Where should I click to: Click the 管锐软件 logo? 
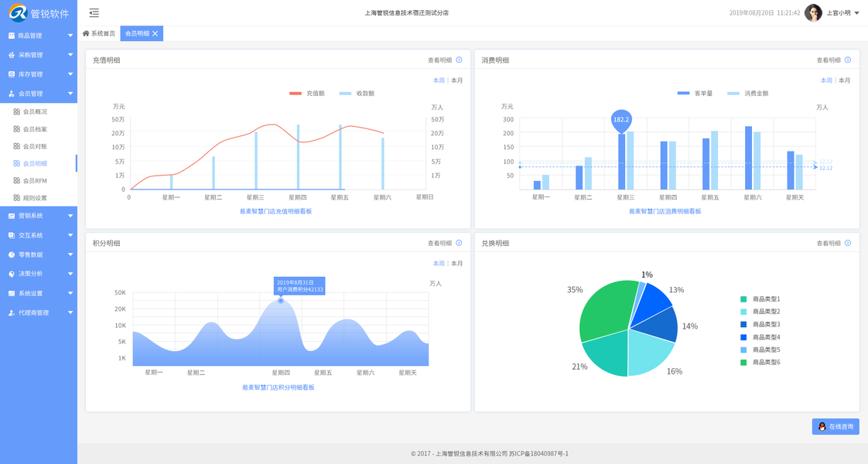(39, 12)
